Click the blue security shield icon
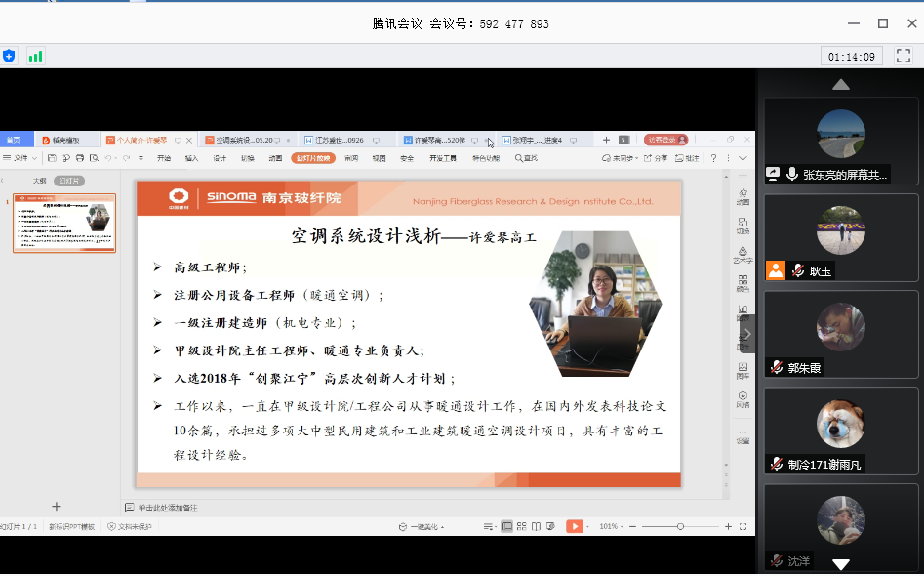924x576 pixels. pos(10,56)
